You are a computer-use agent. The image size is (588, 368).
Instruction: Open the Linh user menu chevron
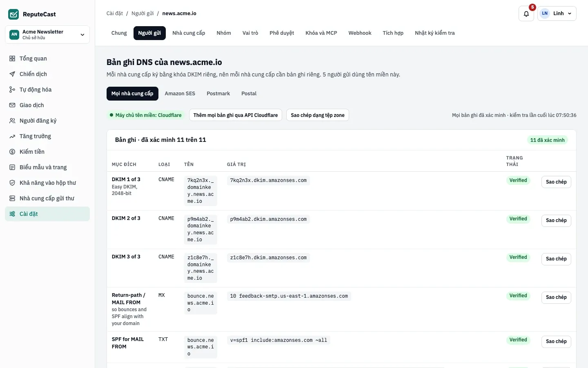point(570,13)
